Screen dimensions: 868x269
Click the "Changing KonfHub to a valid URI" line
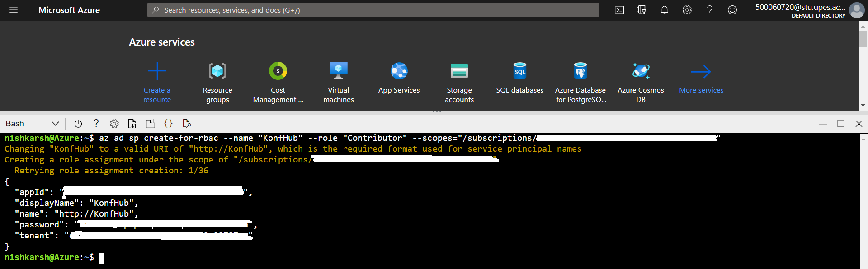(293, 149)
